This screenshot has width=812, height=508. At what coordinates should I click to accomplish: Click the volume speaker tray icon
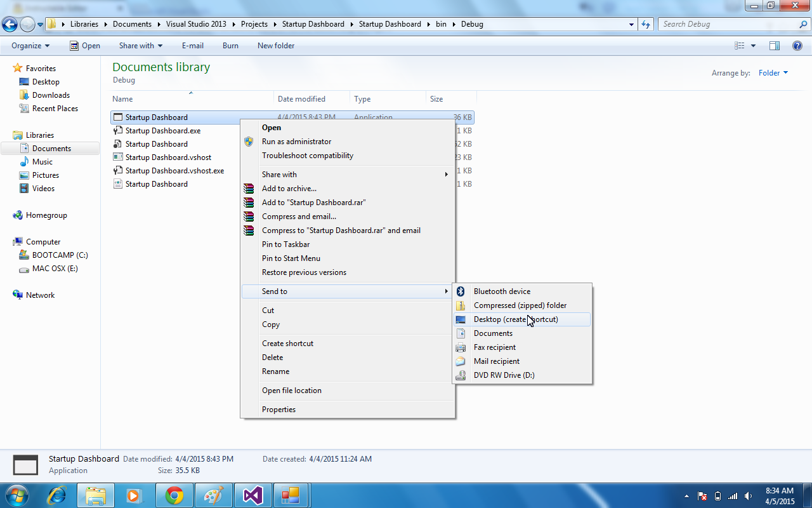pyautogui.click(x=749, y=496)
